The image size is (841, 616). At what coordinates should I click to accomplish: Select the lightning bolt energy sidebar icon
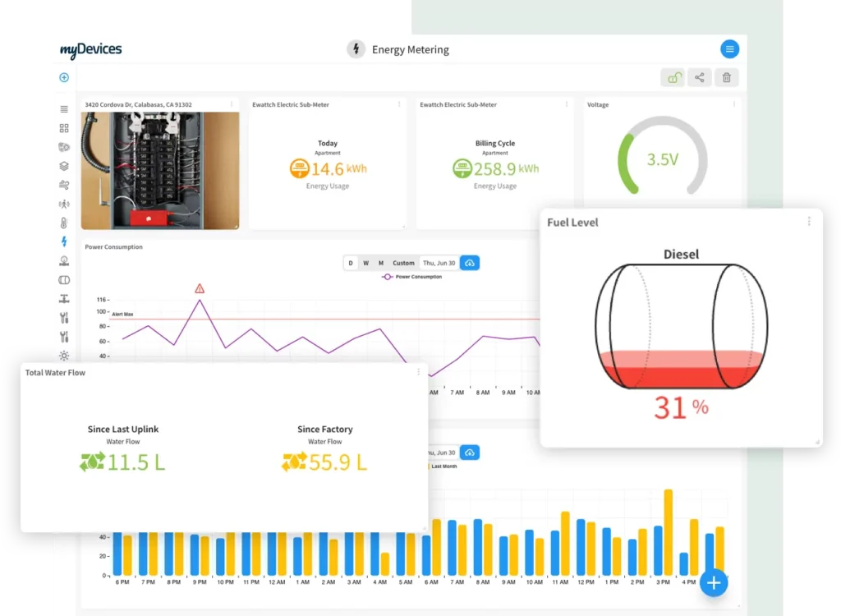[x=64, y=241]
